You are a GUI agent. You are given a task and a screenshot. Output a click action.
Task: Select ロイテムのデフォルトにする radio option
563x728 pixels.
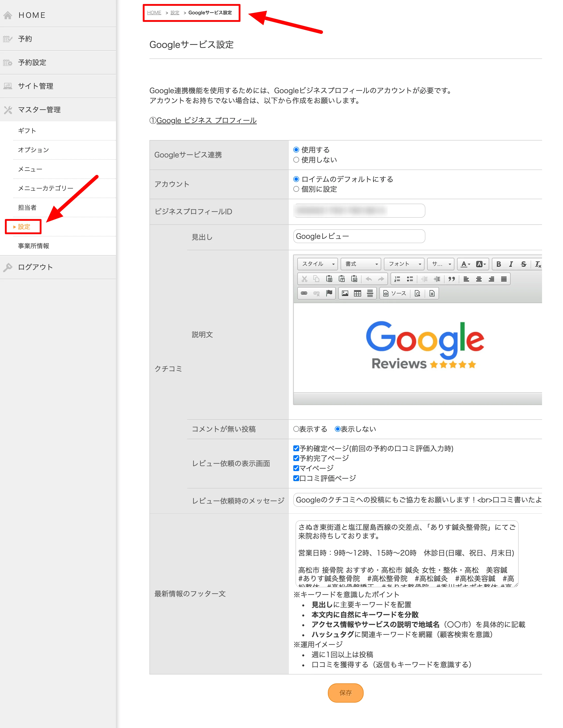296,179
